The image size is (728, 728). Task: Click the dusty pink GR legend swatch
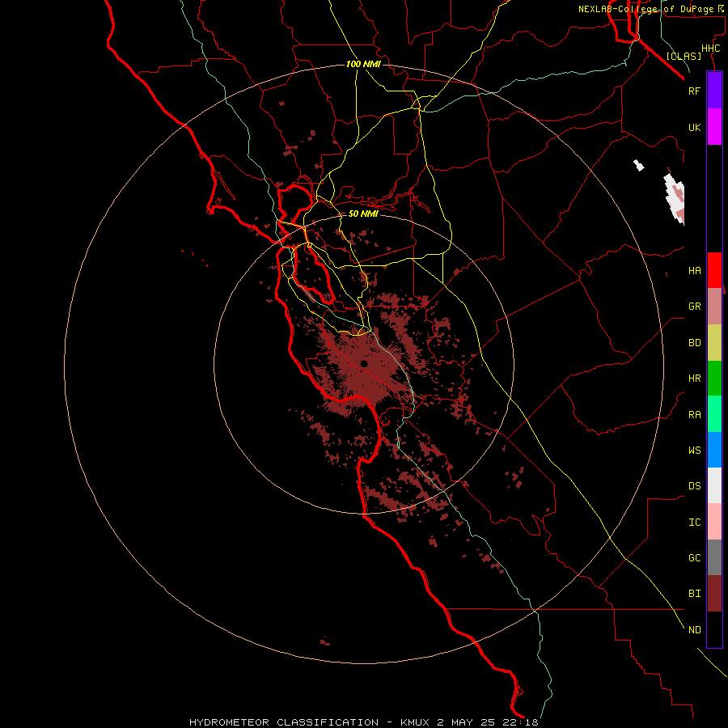point(714,307)
